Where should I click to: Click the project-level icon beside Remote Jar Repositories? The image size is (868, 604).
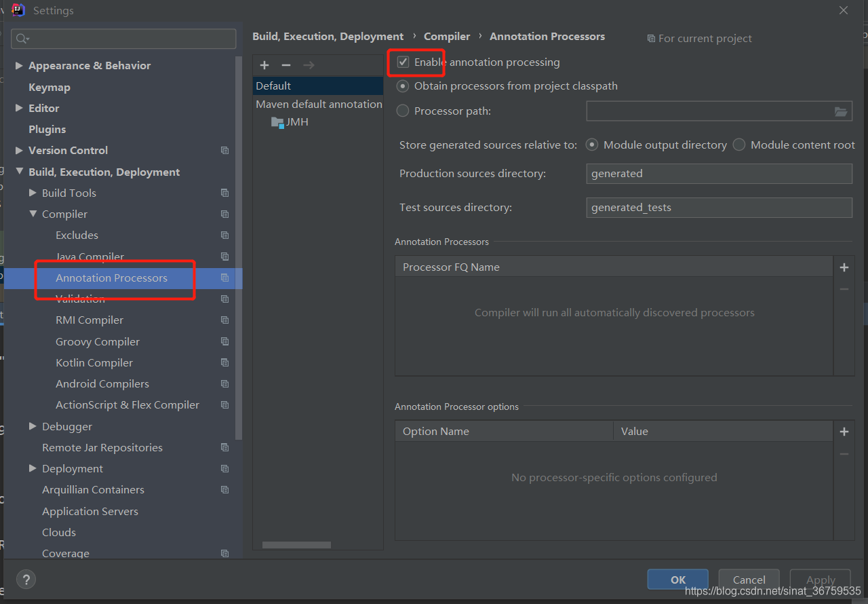[224, 448]
